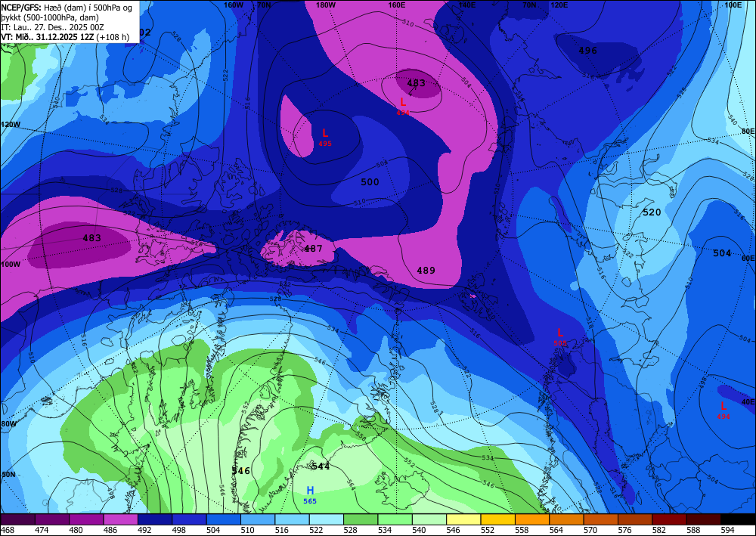Screen dimensions: 756x536
Task: Click the bold '504' label near 60E
Action: tap(722, 253)
